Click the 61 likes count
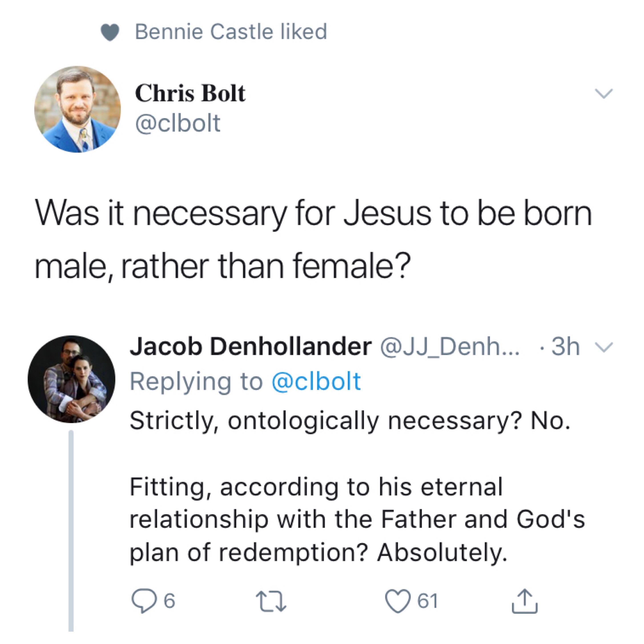Screen dimensions: 644x644 428,601
